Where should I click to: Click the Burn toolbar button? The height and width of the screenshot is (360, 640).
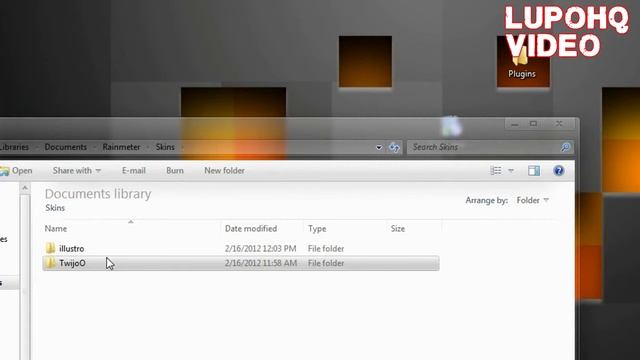point(175,171)
